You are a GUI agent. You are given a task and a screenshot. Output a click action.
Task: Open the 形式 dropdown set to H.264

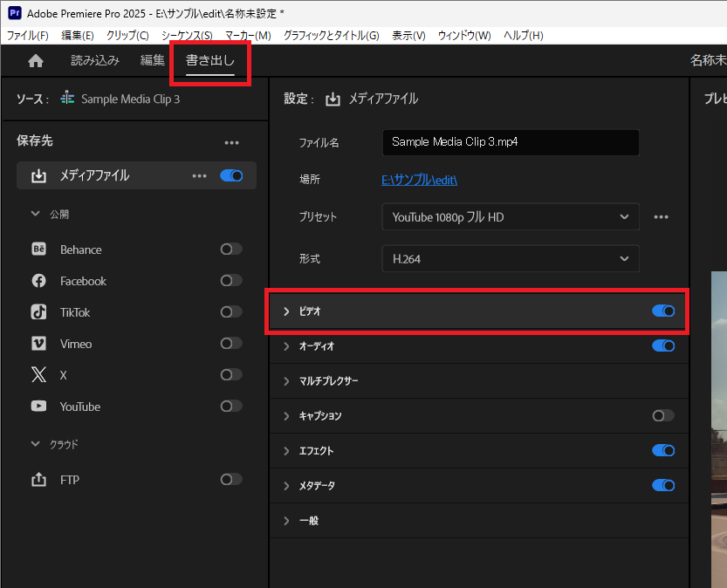point(510,259)
